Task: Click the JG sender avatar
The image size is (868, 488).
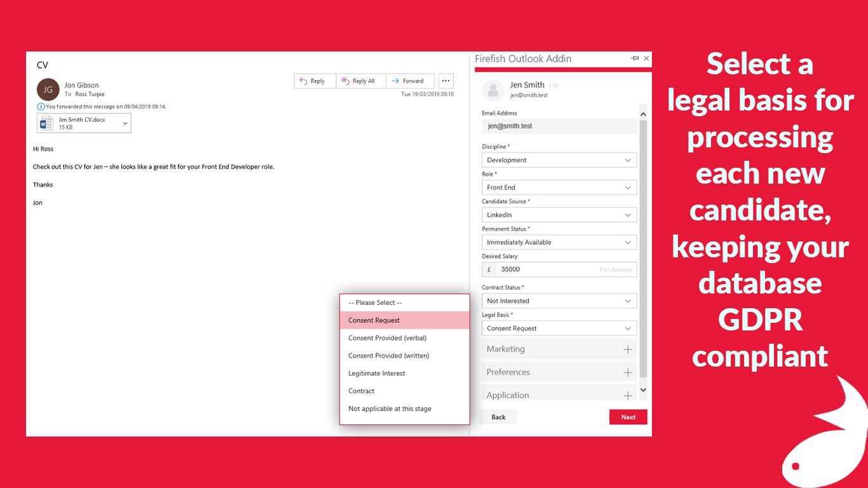Action: coord(48,90)
